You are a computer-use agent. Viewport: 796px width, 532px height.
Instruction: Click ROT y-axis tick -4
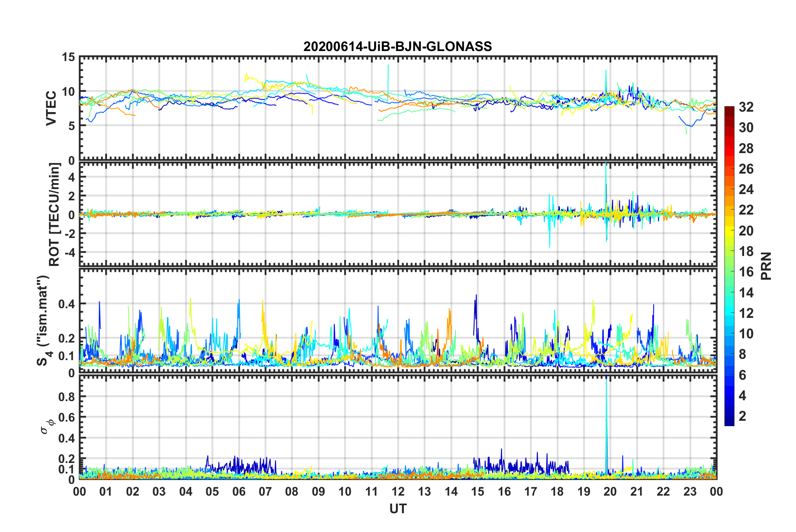pyautogui.click(x=69, y=252)
